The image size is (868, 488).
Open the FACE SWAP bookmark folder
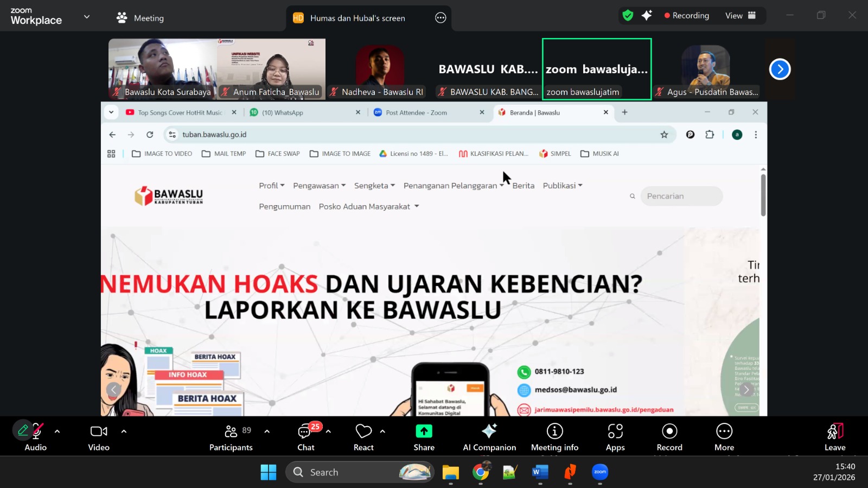[x=277, y=154]
